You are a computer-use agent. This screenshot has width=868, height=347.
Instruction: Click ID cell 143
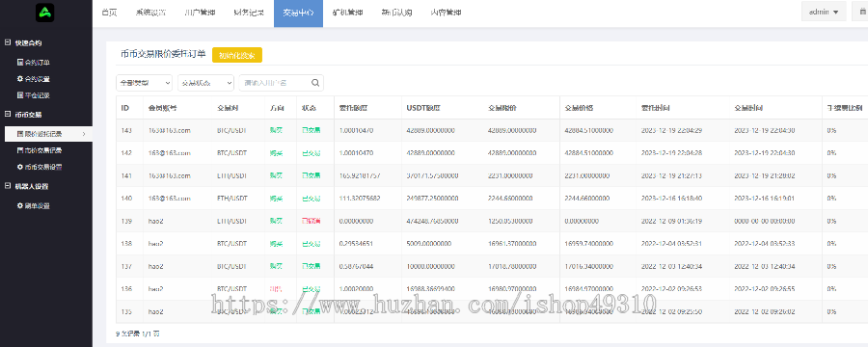click(x=126, y=130)
